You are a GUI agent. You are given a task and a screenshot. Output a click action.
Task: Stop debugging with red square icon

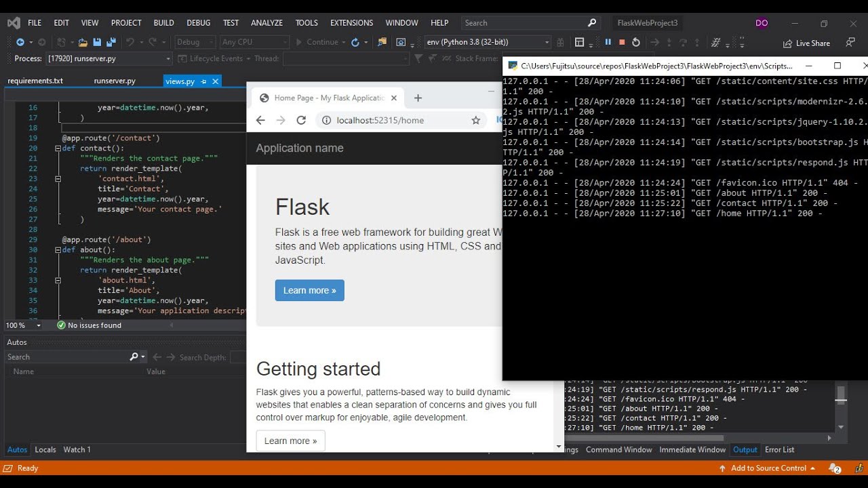tap(622, 42)
